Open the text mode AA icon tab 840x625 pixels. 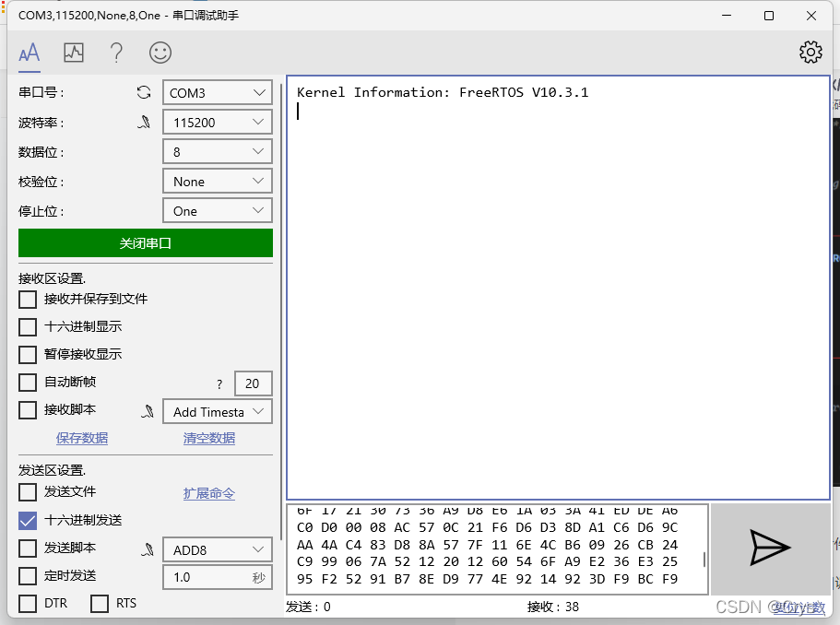(30, 53)
